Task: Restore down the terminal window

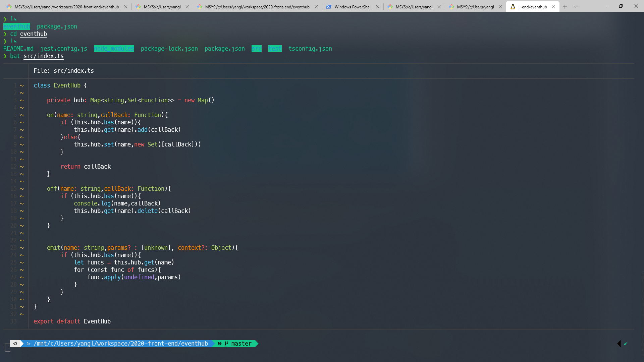Action: (x=621, y=6)
